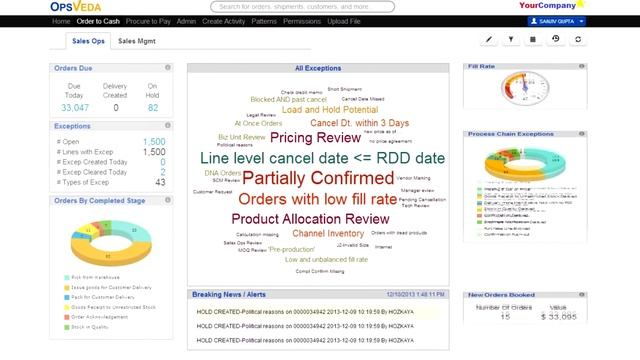Click the YourCompany logo
Screen dimensions: 640x360
tap(551, 5)
